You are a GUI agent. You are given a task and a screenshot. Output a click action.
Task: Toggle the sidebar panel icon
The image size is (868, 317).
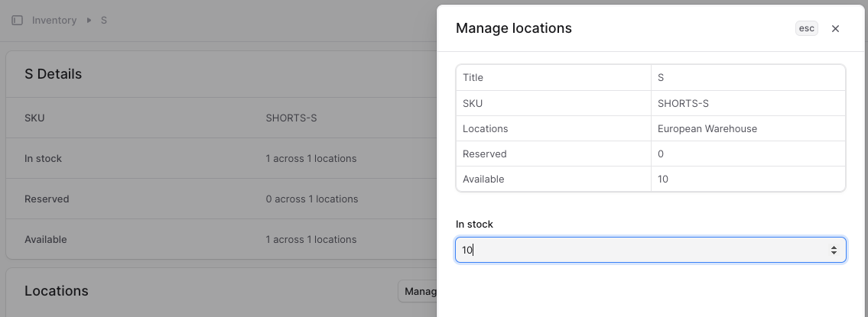[x=17, y=21]
